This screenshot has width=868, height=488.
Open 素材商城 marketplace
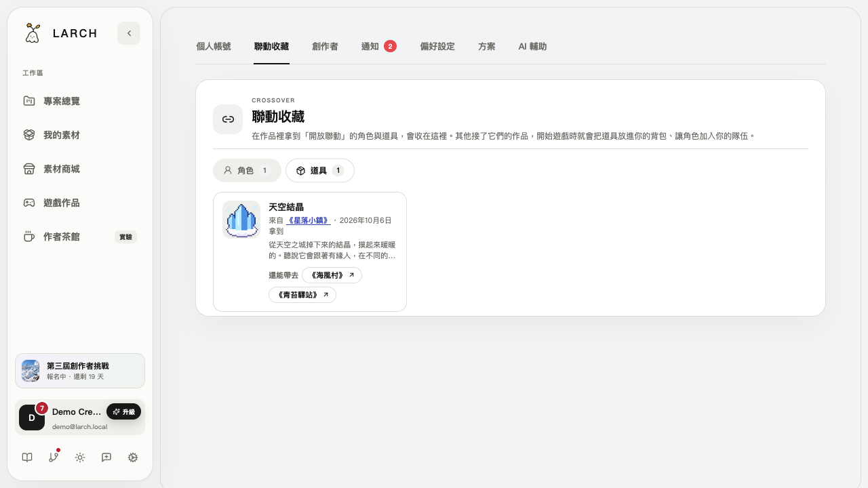(80, 169)
